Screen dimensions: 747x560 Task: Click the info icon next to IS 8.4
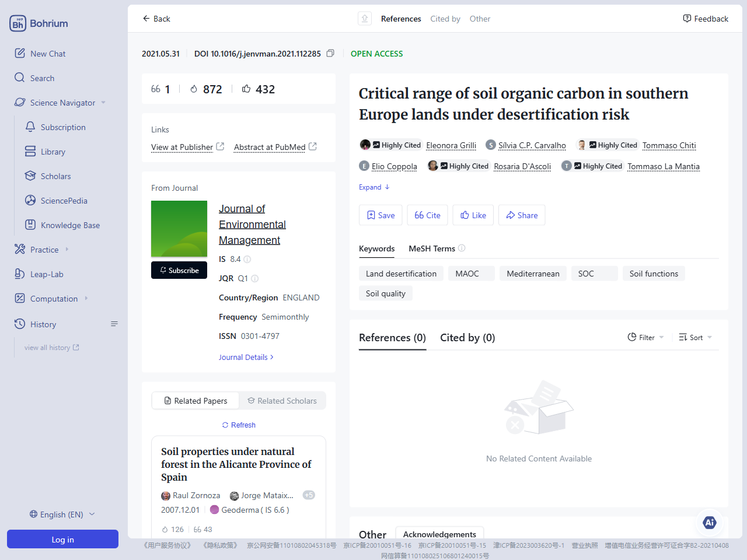[247, 259]
